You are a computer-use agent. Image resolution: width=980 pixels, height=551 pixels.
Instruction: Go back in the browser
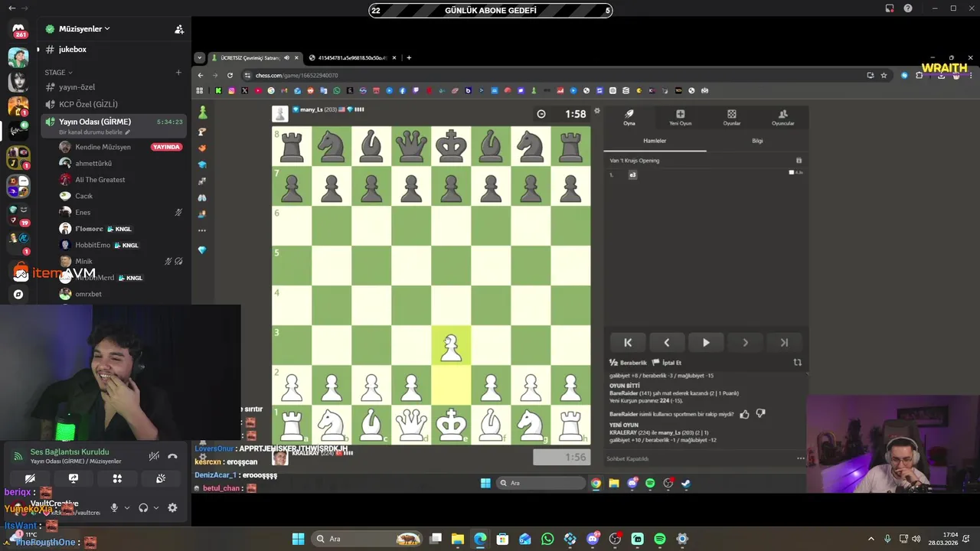[x=201, y=75]
